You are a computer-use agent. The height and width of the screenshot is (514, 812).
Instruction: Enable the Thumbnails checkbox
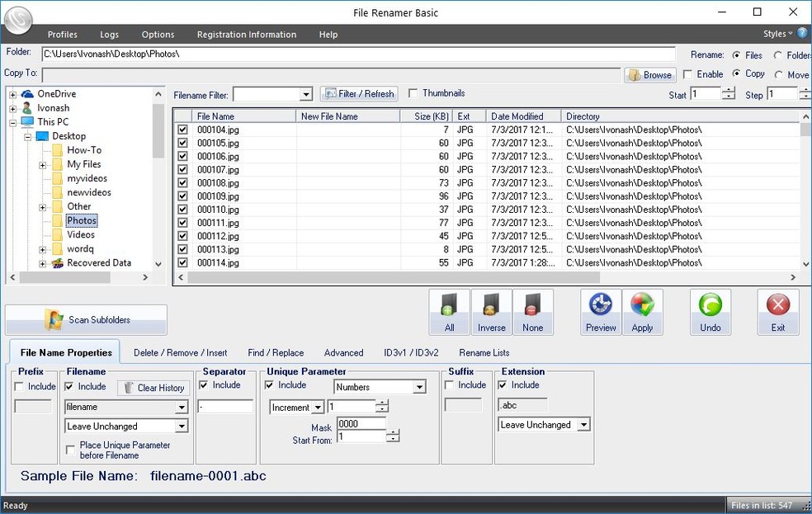[x=413, y=93]
